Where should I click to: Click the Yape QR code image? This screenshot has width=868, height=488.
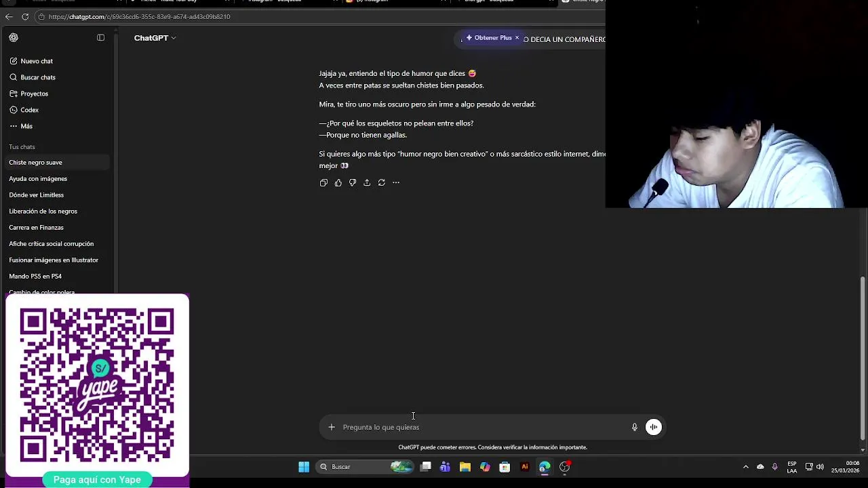click(x=97, y=385)
